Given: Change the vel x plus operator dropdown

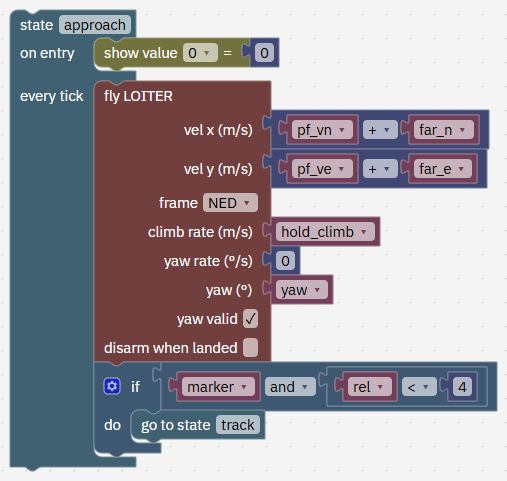Looking at the screenshot, I should [380, 130].
